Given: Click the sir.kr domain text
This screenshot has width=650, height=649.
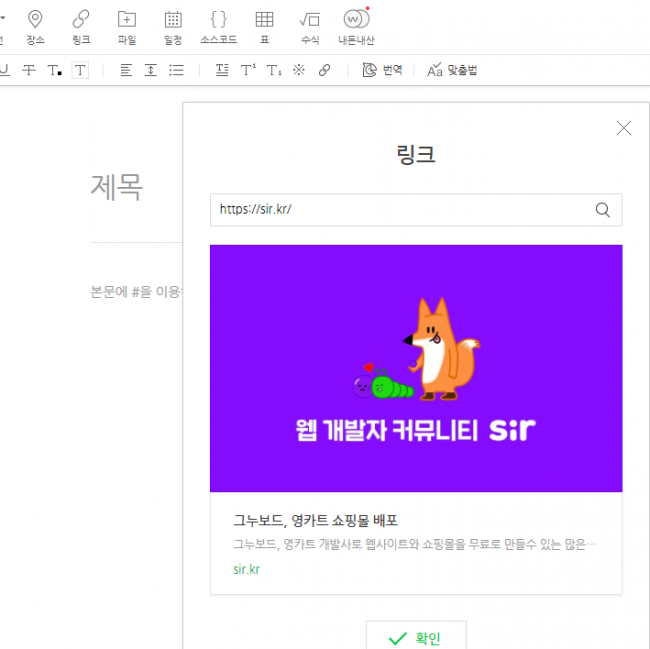Looking at the screenshot, I should 247,569.
